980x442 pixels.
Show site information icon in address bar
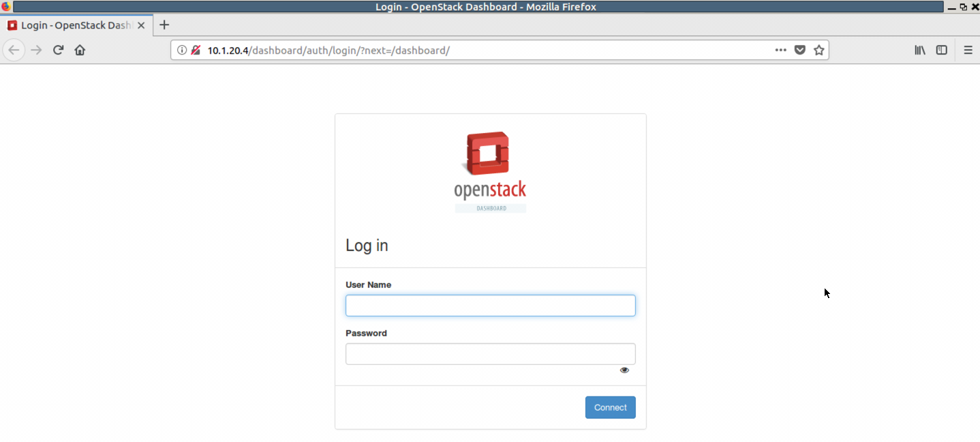pos(182,50)
